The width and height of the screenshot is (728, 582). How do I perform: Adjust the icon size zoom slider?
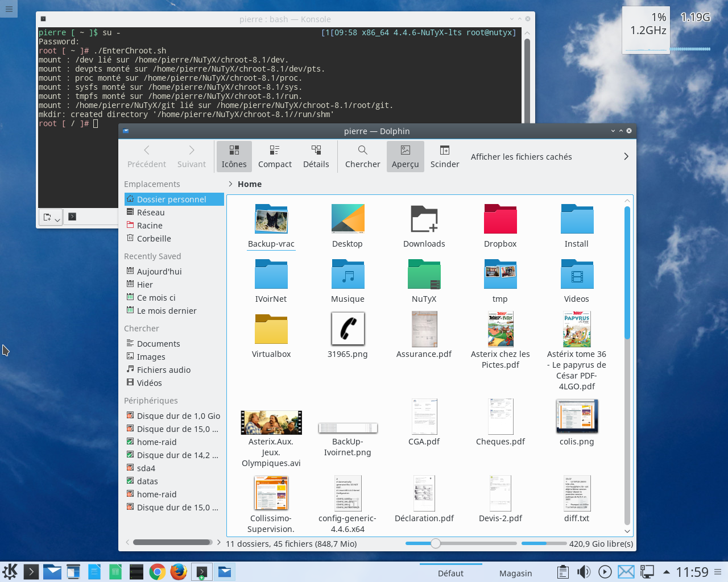[x=436, y=543]
